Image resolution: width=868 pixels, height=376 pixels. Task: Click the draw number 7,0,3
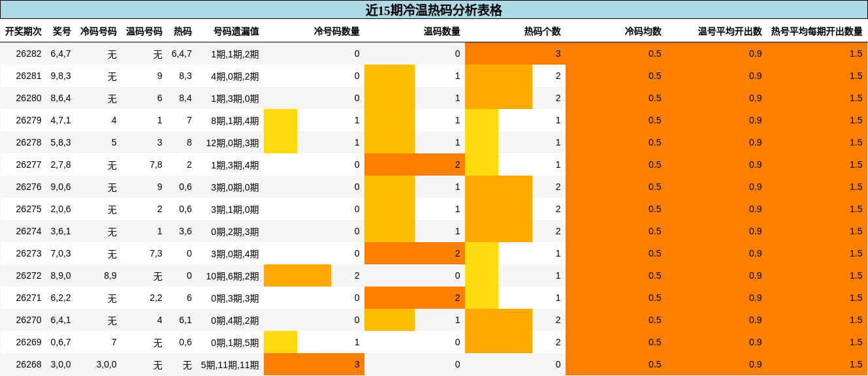[x=61, y=253]
